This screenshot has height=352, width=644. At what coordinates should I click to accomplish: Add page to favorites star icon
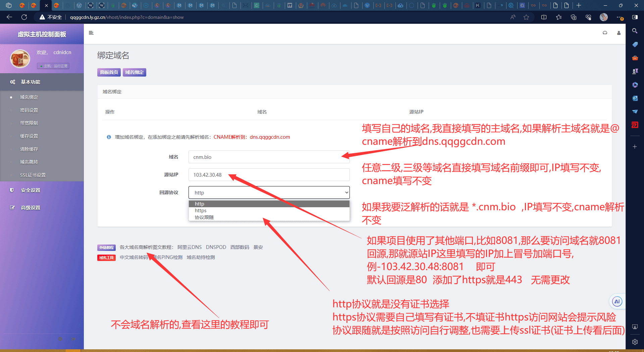[x=526, y=17]
